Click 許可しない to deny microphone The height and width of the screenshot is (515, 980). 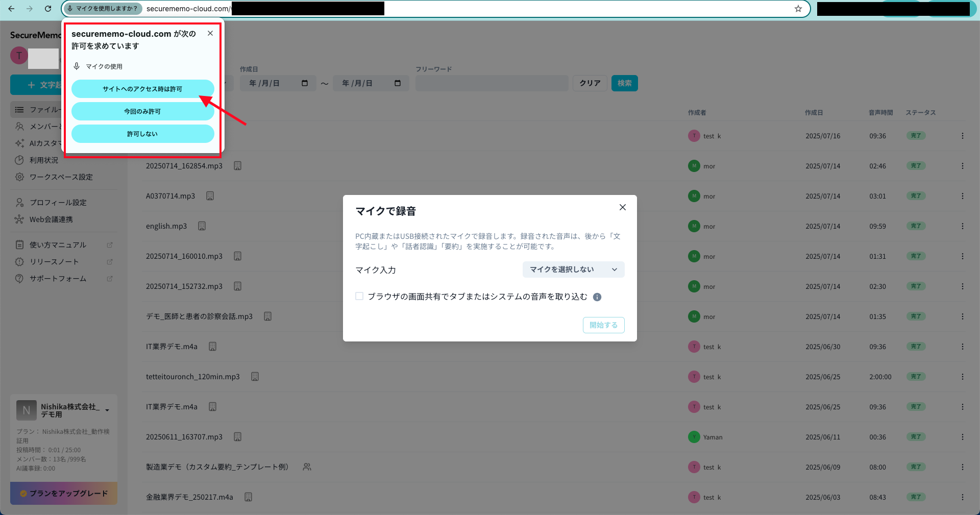pos(142,134)
